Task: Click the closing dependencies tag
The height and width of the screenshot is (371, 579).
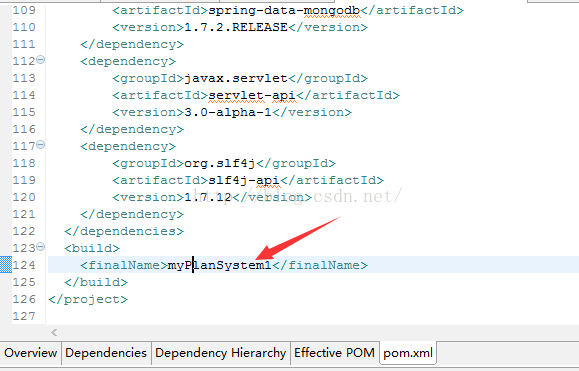Action: click(124, 231)
